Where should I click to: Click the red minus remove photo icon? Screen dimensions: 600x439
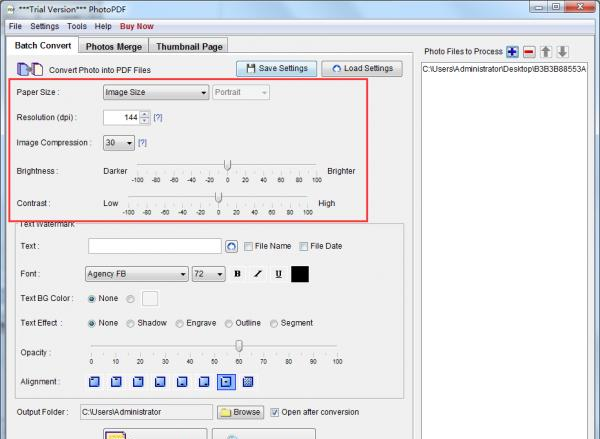[x=529, y=51]
